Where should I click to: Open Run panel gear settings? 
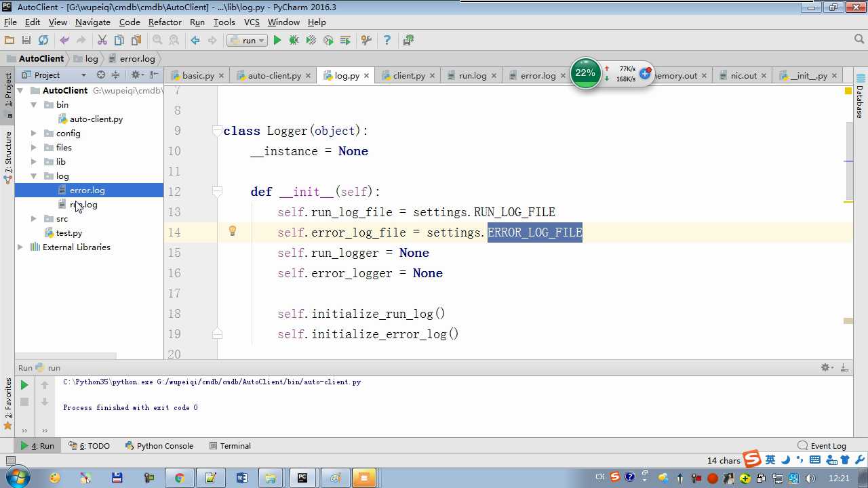pos(827,367)
